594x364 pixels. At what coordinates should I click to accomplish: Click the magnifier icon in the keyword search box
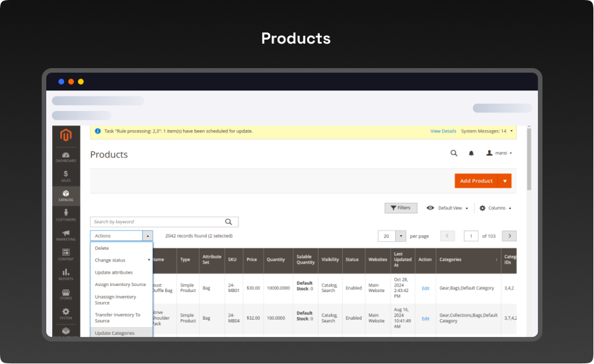click(x=229, y=222)
